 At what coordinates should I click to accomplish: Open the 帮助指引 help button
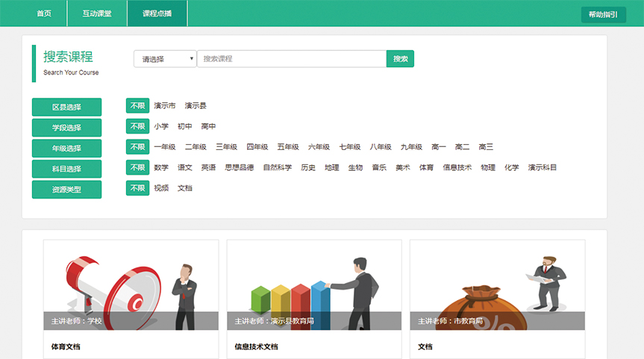pos(604,14)
